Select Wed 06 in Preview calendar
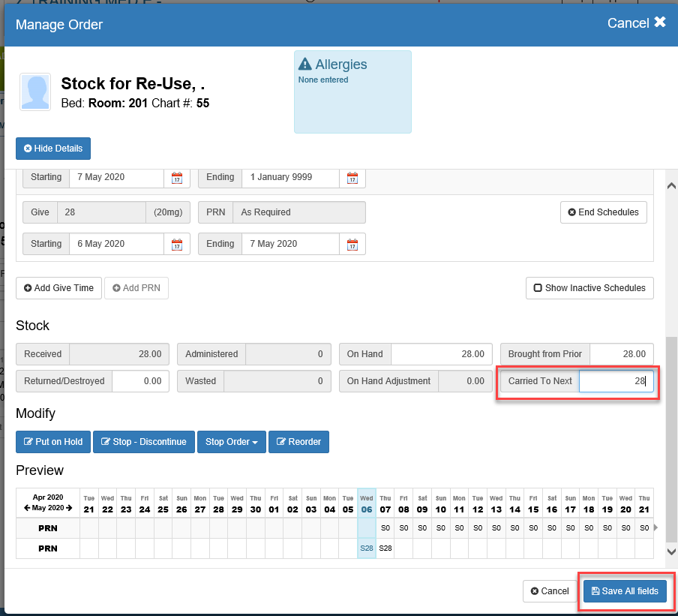The height and width of the screenshot is (616, 678). [367, 503]
